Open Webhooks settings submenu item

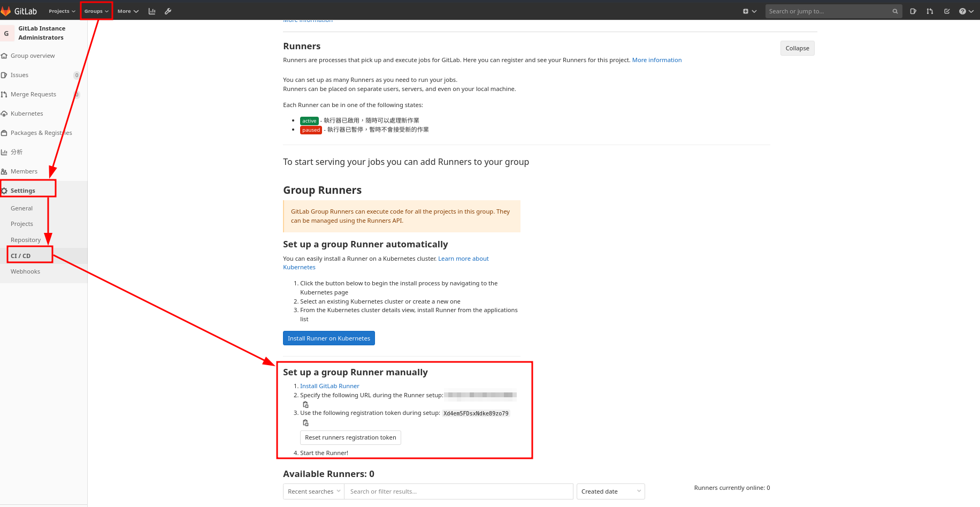tap(25, 271)
